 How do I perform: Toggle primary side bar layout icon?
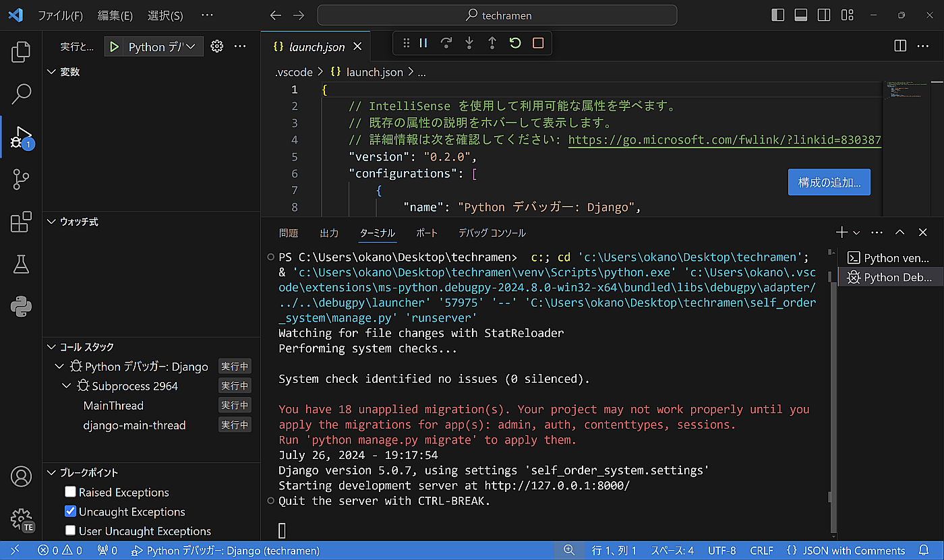coord(778,15)
